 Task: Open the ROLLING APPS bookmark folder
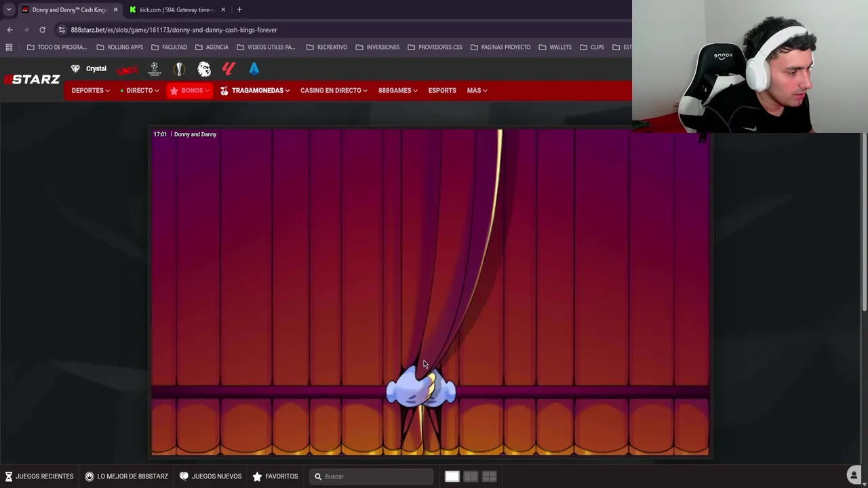click(x=119, y=47)
